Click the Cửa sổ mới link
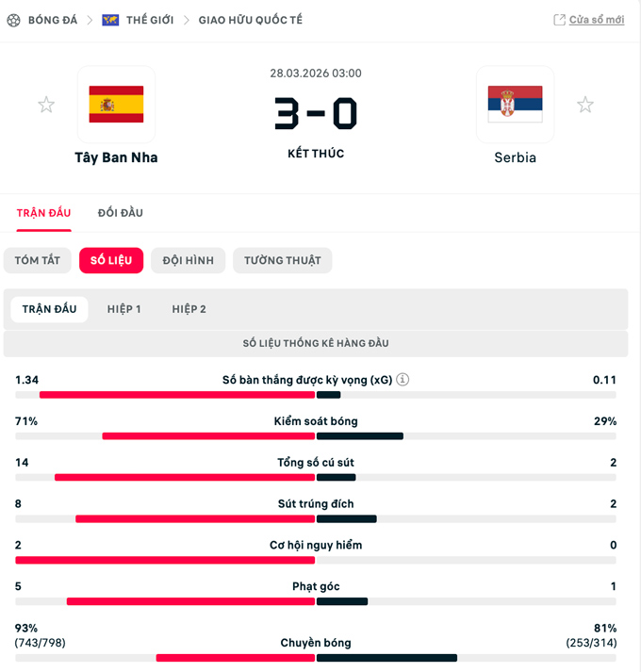 [596, 20]
